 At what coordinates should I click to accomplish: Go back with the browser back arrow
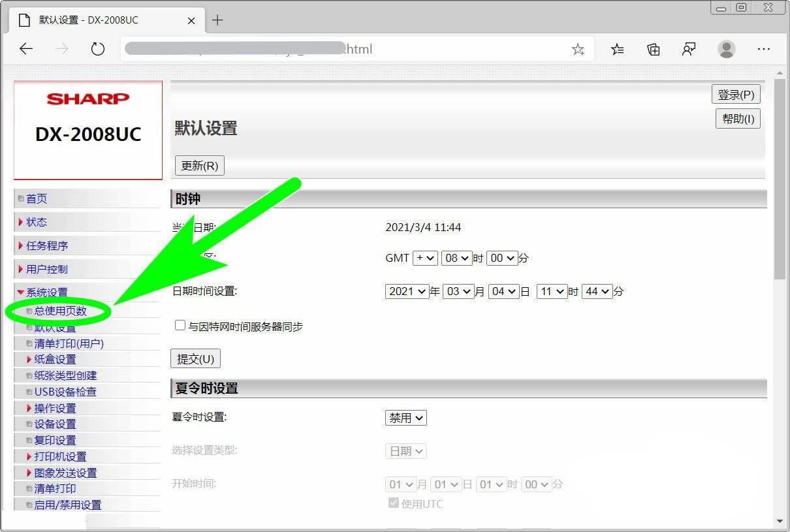26,49
